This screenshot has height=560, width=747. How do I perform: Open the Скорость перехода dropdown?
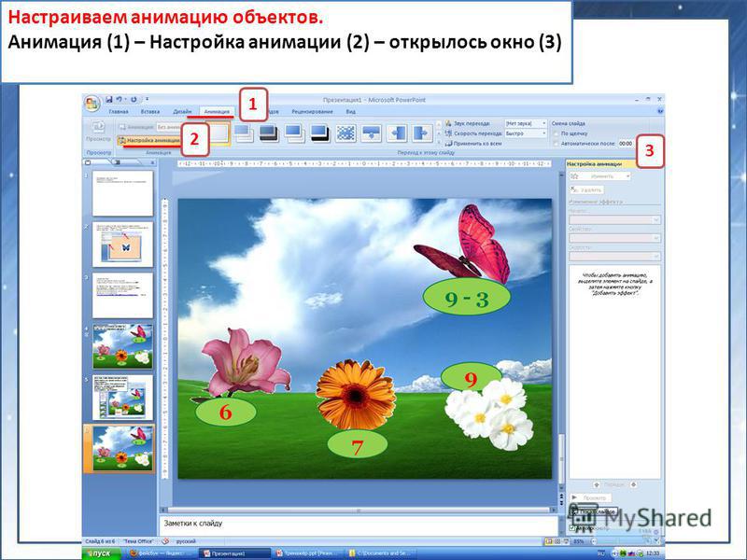click(x=526, y=133)
